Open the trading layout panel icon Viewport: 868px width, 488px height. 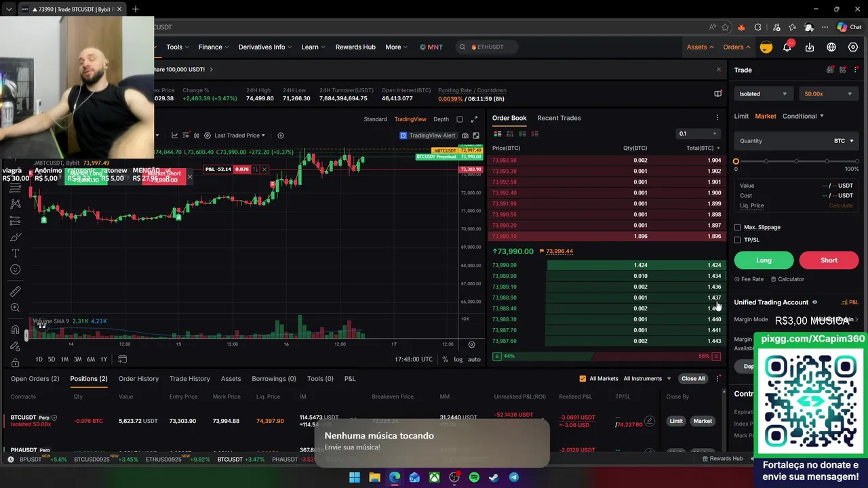click(718, 94)
